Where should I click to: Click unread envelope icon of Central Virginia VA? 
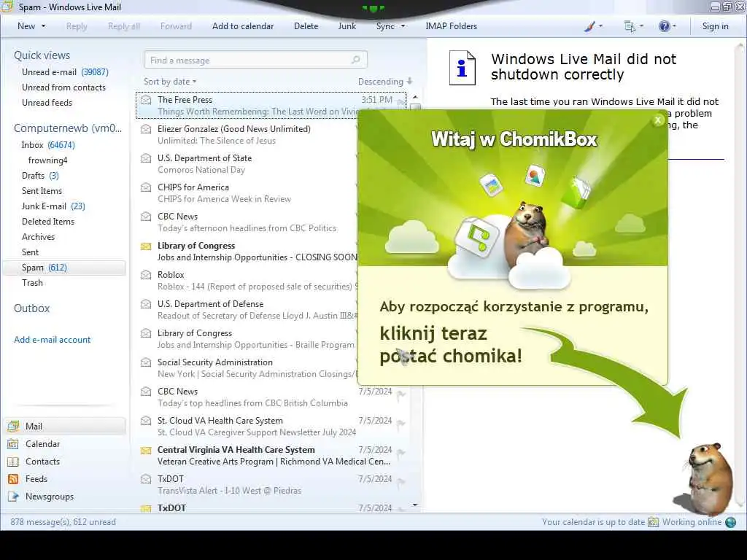146,451
